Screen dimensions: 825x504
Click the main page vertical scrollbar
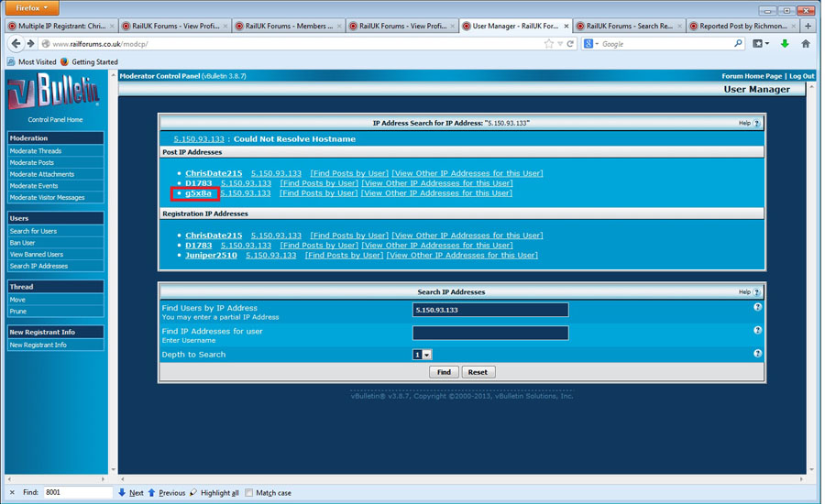coord(811,278)
